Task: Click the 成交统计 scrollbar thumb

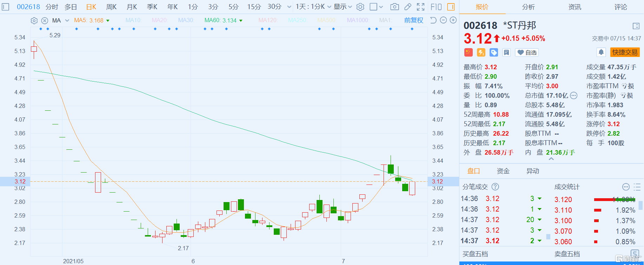Action: tap(641, 205)
